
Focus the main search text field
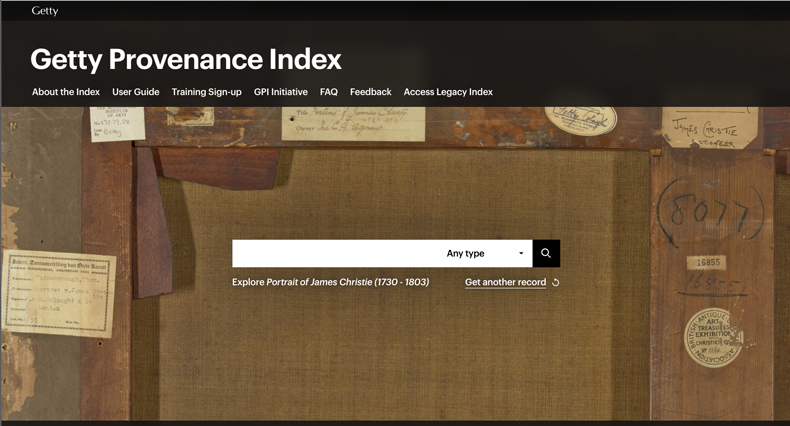(335, 253)
